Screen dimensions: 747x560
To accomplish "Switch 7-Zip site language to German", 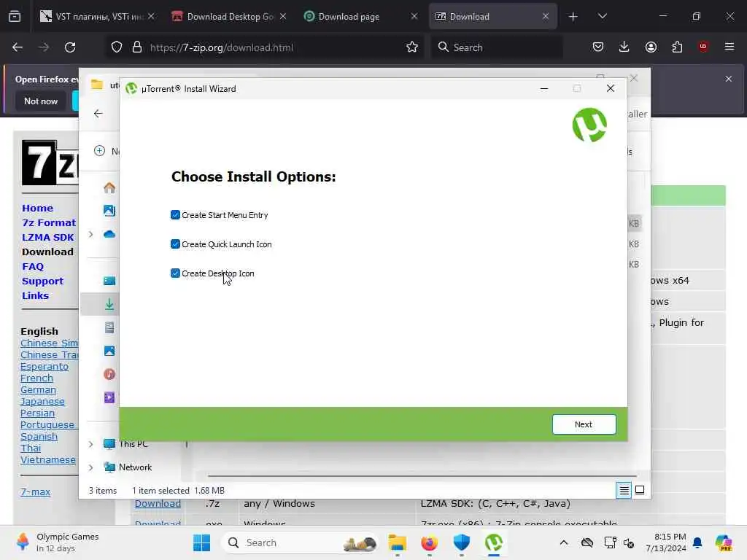I will (x=38, y=390).
